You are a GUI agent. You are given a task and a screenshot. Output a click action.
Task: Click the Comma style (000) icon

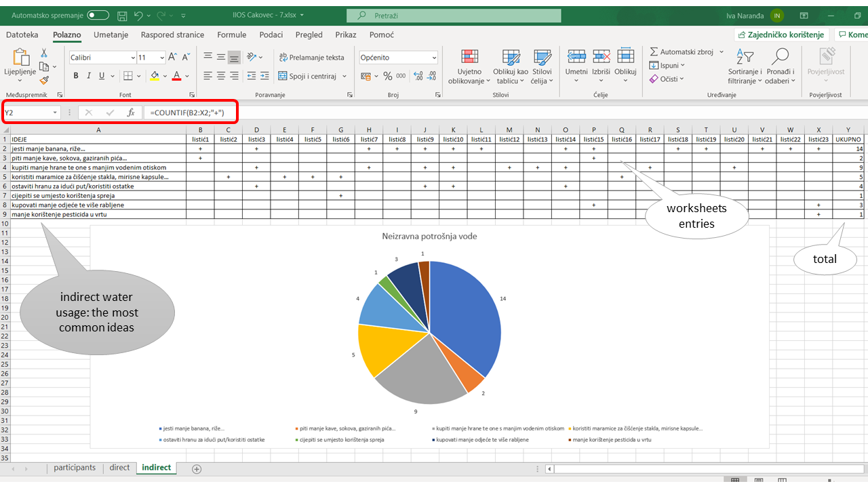401,76
